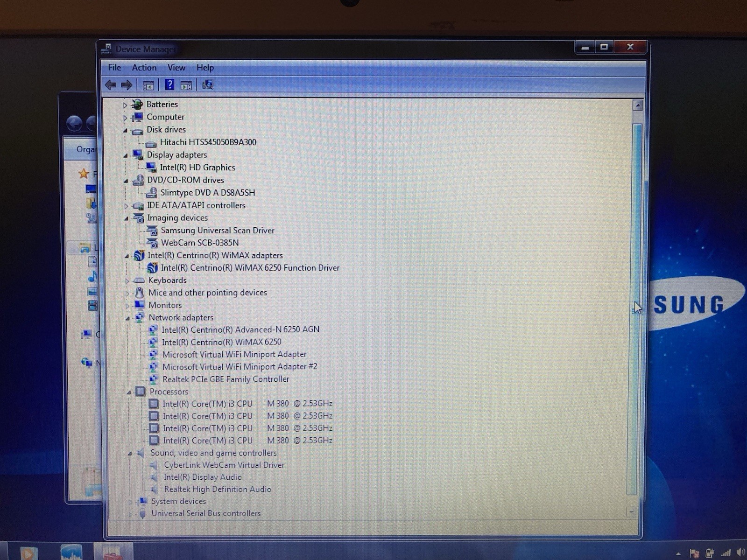This screenshot has width=747, height=560.
Task: Click the Forward arrow toolbar icon
Action: [x=126, y=85]
